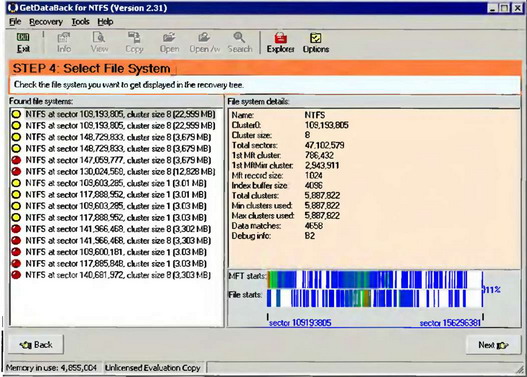Click the Debug info value B2

point(310,236)
